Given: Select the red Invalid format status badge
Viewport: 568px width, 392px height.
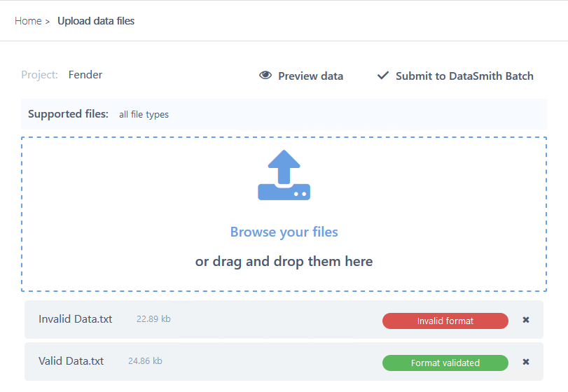Looking at the screenshot, I should click(x=445, y=321).
